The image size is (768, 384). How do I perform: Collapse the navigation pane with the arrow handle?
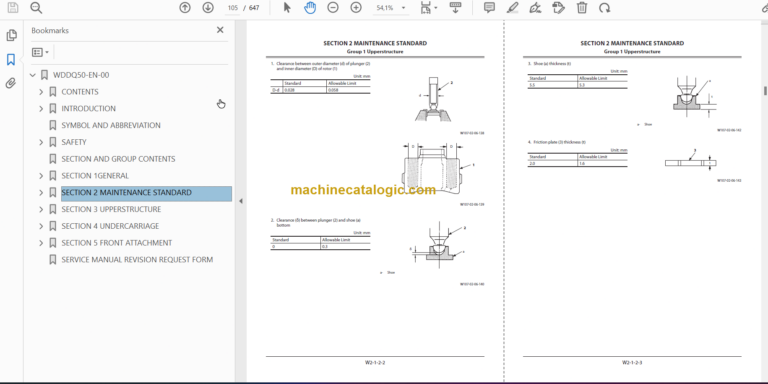pyautogui.click(x=240, y=201)
